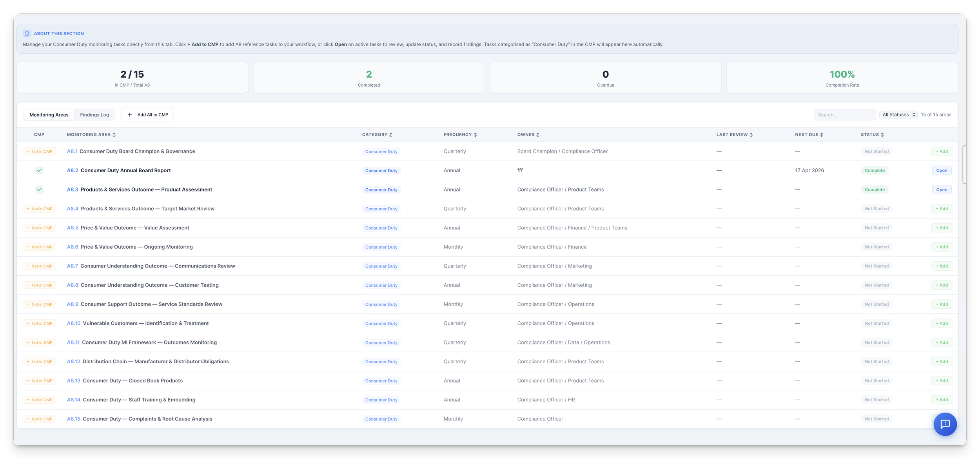Viewport: 980px width, 459px height.
Task: Select the Monitoring Areas tab
Action: (49, 115)
